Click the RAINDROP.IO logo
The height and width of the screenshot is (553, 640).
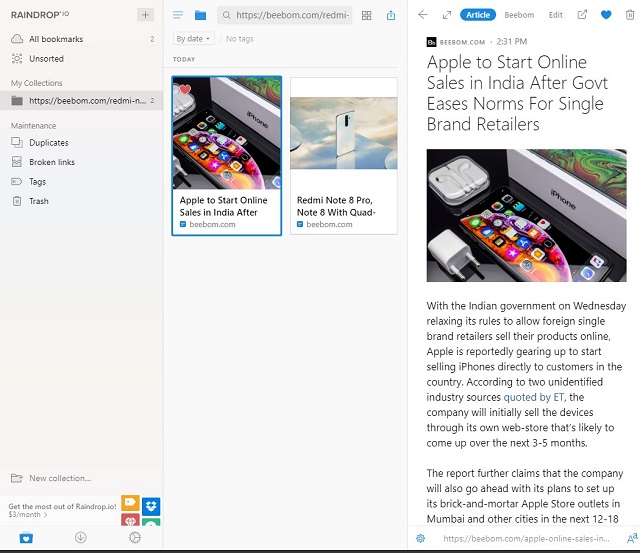click(40, 15)
